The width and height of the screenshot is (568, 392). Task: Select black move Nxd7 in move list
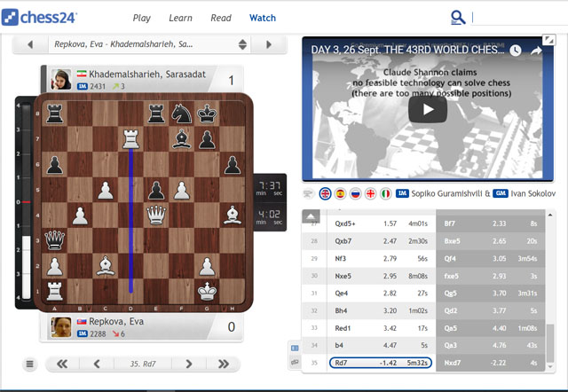[491, 363]
